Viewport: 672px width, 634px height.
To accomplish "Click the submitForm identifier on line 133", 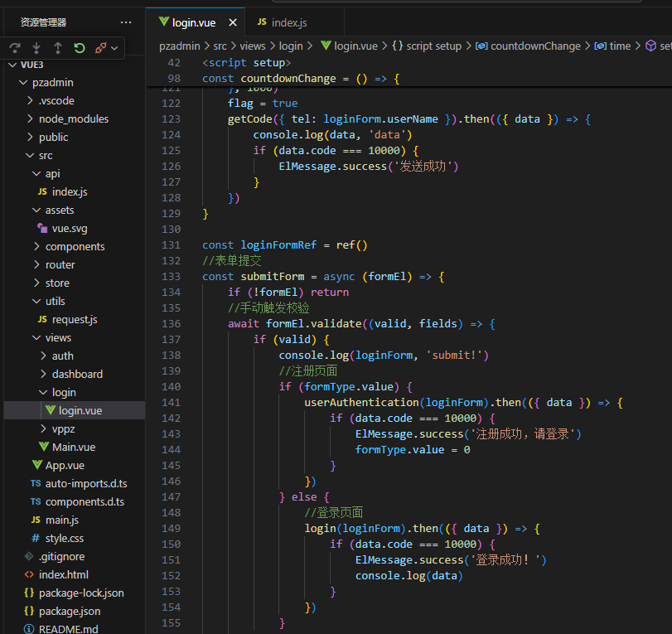I will (273, 277).
